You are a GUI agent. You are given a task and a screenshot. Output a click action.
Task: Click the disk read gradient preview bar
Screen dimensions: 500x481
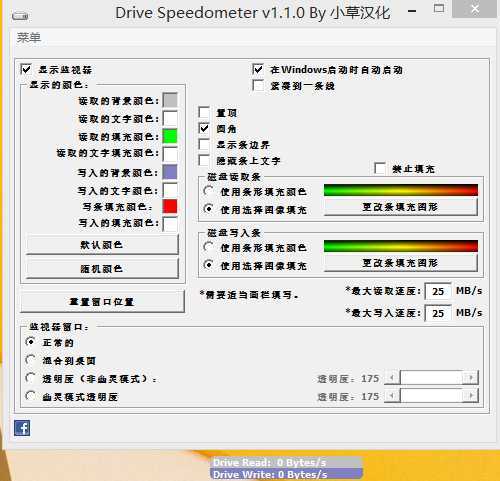[x=401, y=190]
